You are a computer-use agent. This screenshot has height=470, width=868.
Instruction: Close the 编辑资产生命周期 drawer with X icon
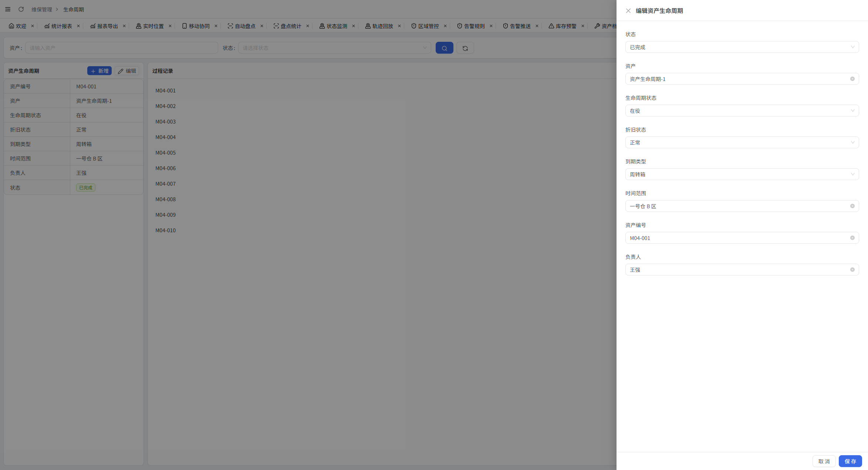(x=628, y=11)
